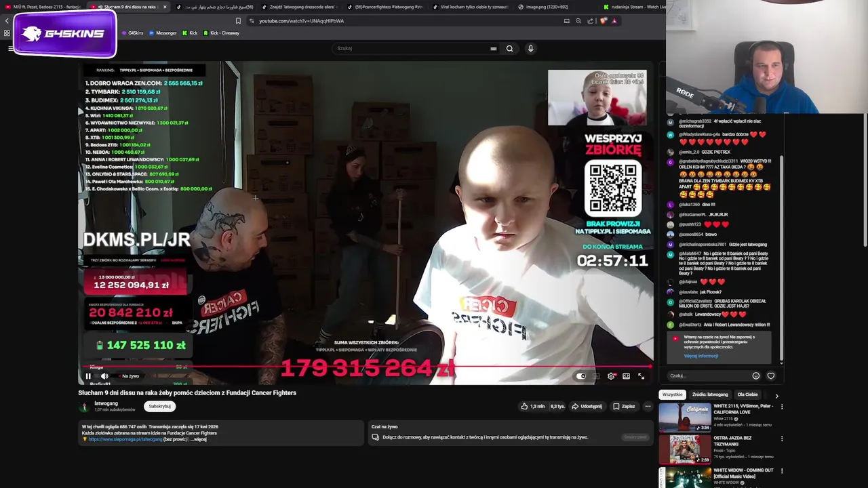
Task: Mute the video volume icon
Action: (x=104, y=376)
